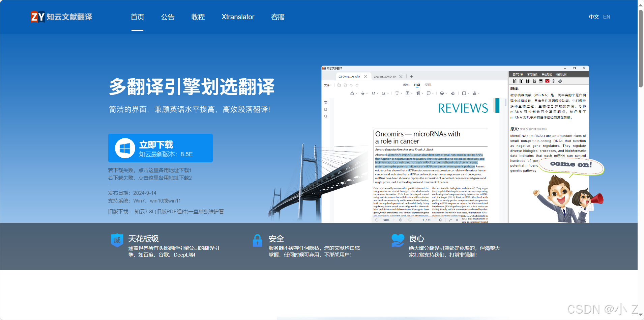Open the 客服 customer service tab
This screenshot has height=320, width=644.
point(278,17)
